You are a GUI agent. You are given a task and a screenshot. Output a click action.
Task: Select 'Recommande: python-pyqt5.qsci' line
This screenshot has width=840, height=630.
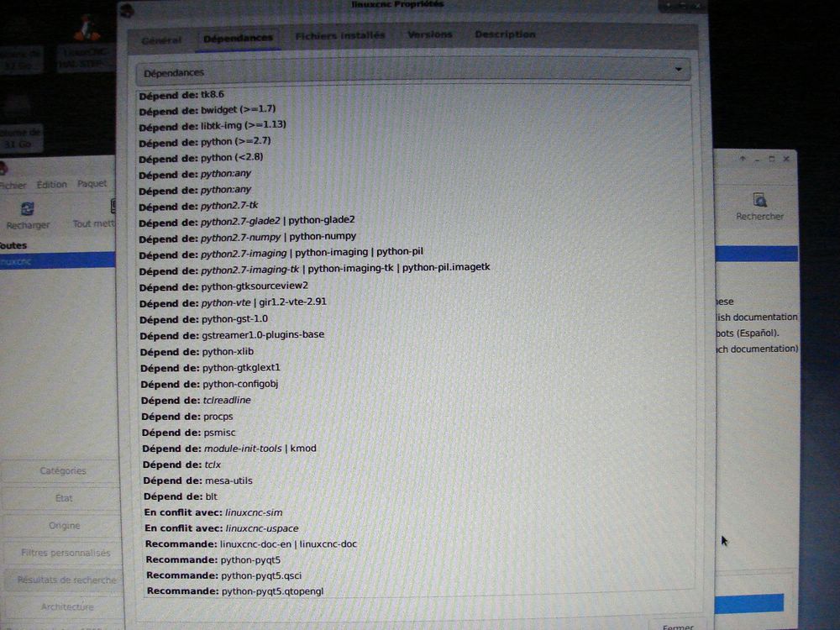tap(224, 575)
